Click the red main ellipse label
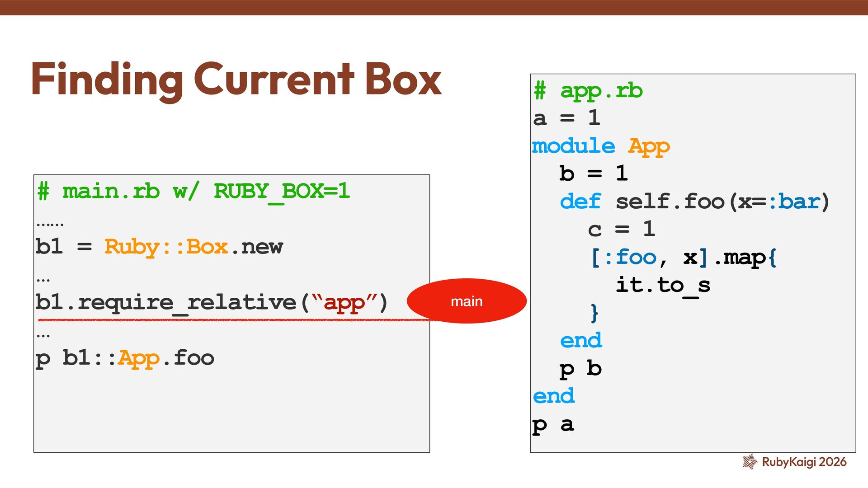This screenshot has height=488, width=868. 467,301
